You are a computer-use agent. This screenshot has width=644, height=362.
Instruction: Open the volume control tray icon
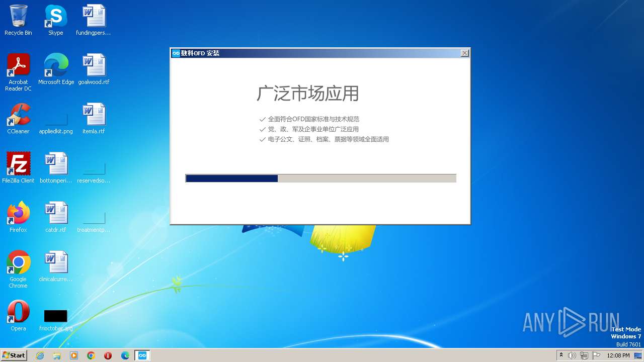click(x=572, y=355)
